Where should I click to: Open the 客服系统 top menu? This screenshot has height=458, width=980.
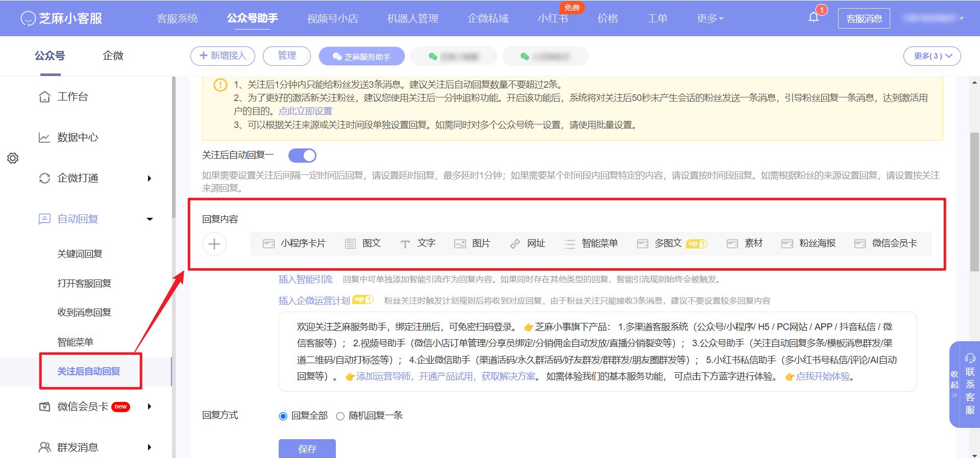point(177,18)
